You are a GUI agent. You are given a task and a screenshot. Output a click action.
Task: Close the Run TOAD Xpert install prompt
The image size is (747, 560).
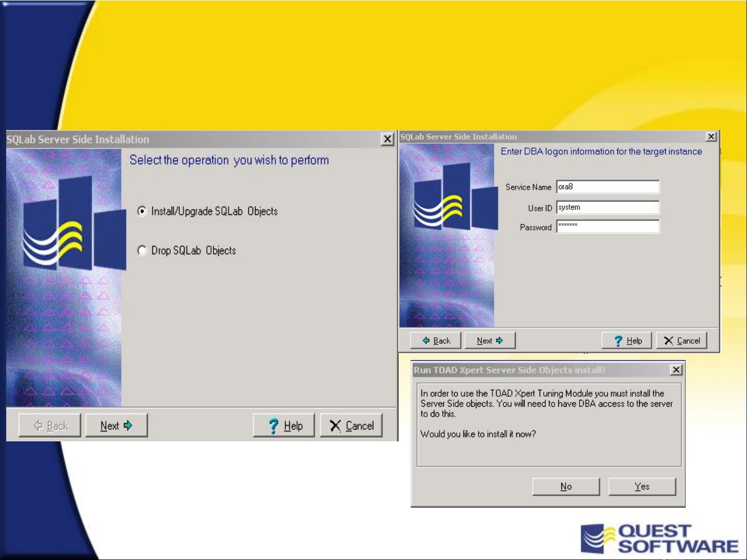(676, 370)
